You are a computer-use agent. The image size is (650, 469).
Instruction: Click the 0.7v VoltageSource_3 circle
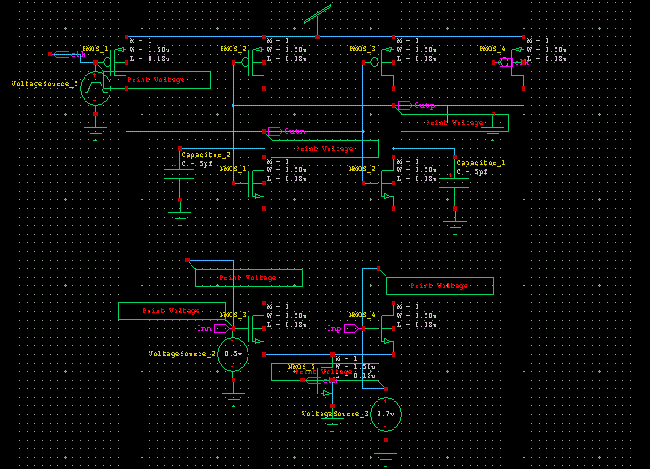385,414
